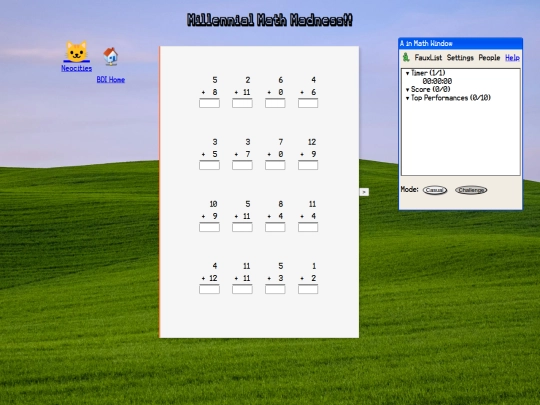Open the Settings menu

pyautogui.click(x=460, y=58)
